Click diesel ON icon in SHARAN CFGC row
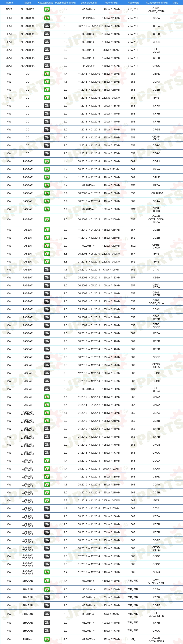The image size is (183, 644). tap(47, 630)
